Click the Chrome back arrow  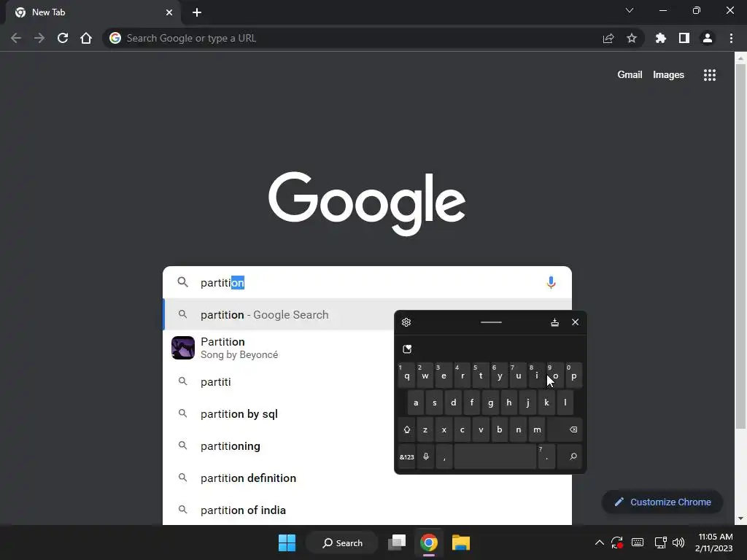[x=16, y=38]
